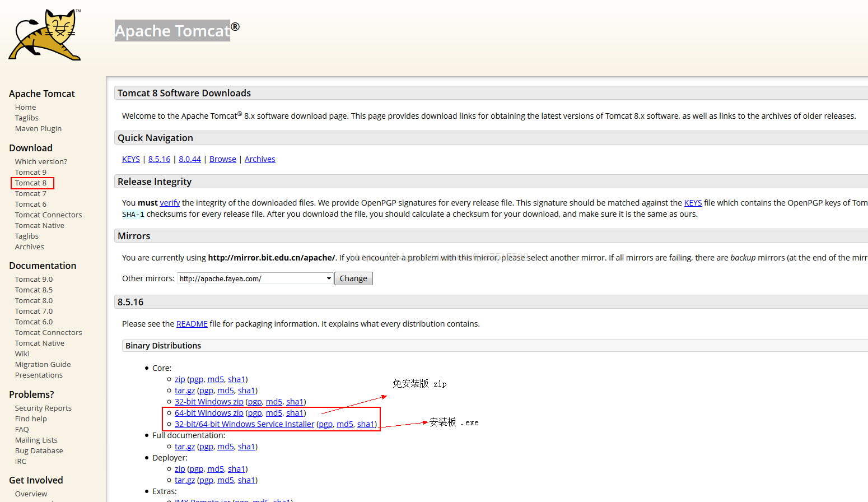Open Tomcat Native under Documentation

tap(40, 343)
